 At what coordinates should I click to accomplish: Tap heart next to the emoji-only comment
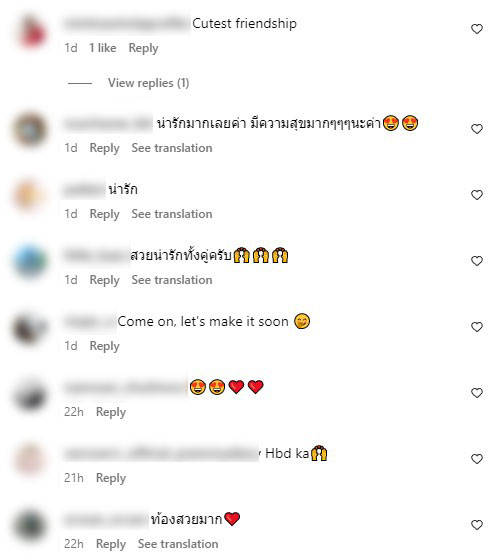click(x=477, y=393)
